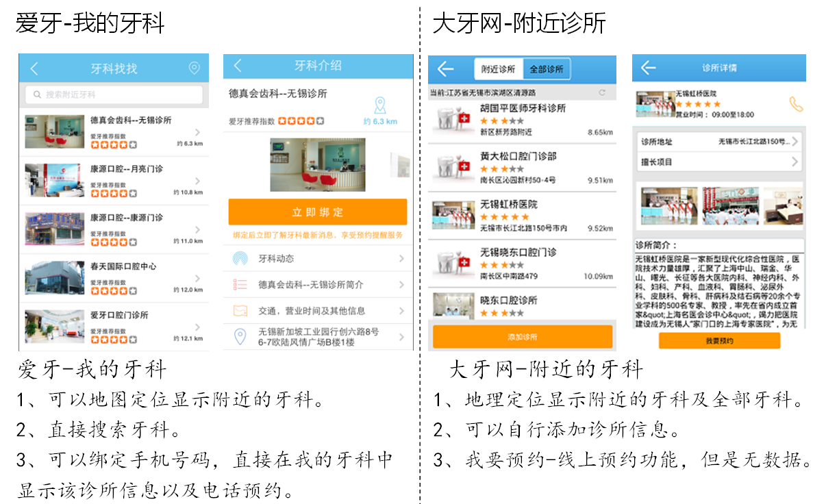The height and width of the screenshot is (504, 826).
Task: Open the chevron on 德真会齿科--无锡诊所简介 row
Action: click(x=401, y=285)
